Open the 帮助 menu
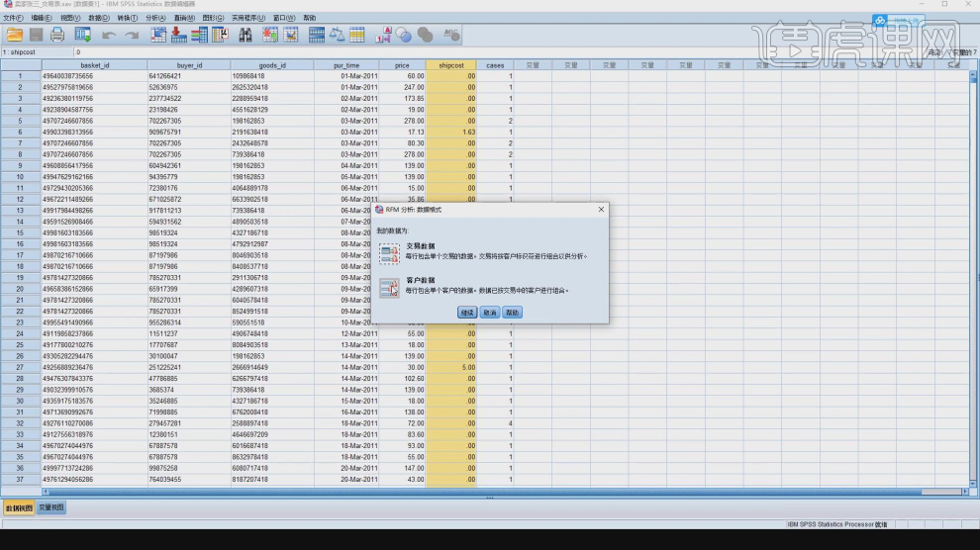 coord(310,18)
